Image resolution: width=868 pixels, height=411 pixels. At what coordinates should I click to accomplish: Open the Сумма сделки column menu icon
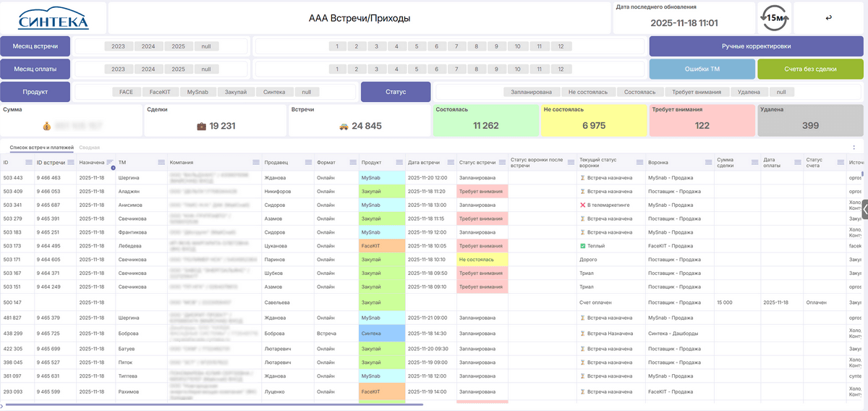point(754,162)
